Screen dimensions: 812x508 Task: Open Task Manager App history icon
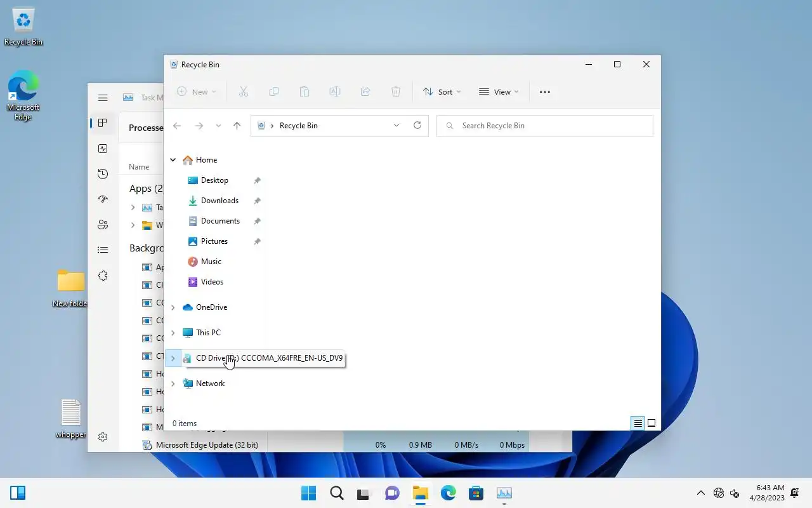(103, 174)
